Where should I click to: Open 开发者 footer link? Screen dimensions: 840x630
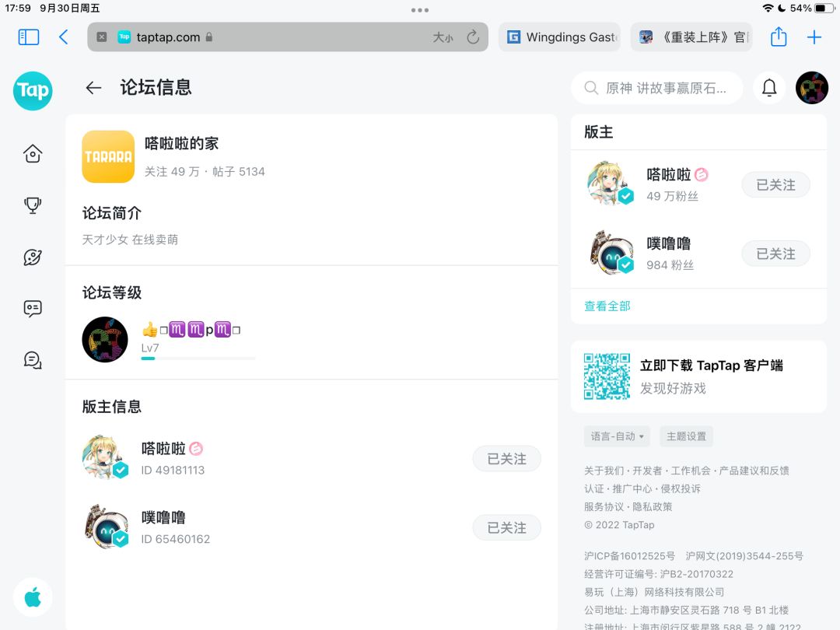pyautogui.click(x=647, y=471)
